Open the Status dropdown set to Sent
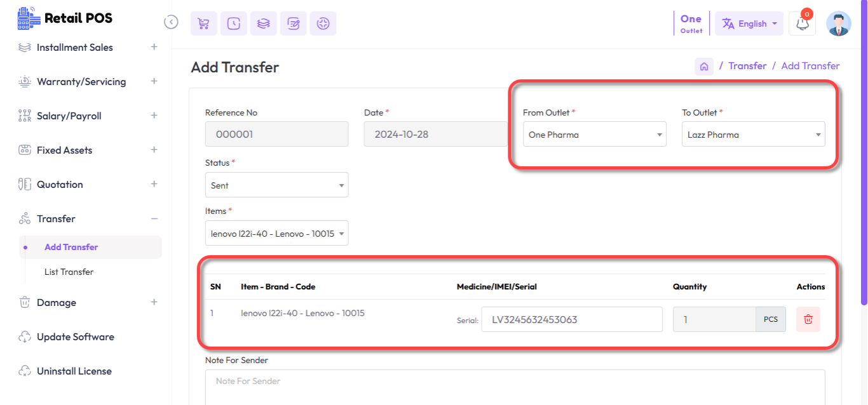Viewport: 868px width, 405px height. [276, 184]
